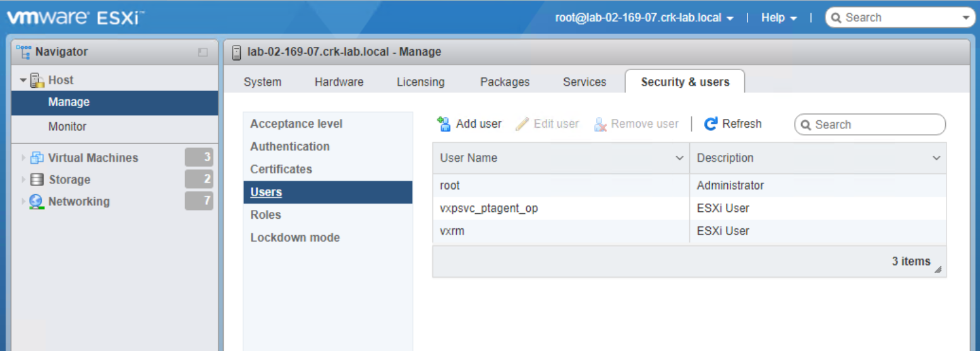980x351 pixels.
Task: Click the Edit user pencil icon
Action: (522, 124)
